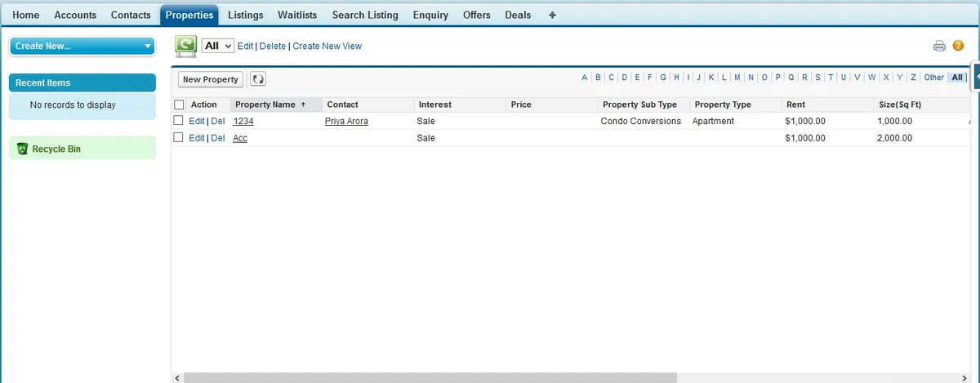Open the Waitlists tab

[x=298, y=15]
